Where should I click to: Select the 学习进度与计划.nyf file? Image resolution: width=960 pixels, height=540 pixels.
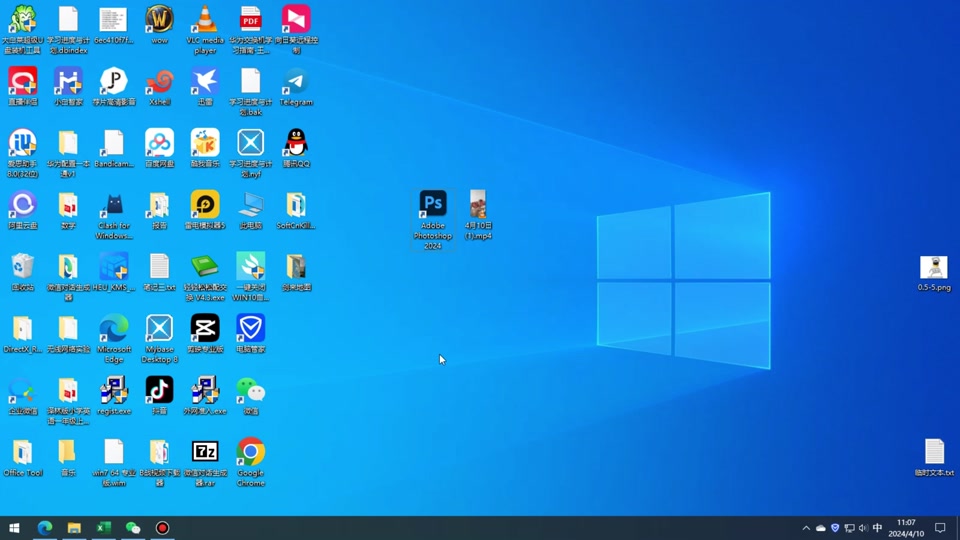coord(250,153)
